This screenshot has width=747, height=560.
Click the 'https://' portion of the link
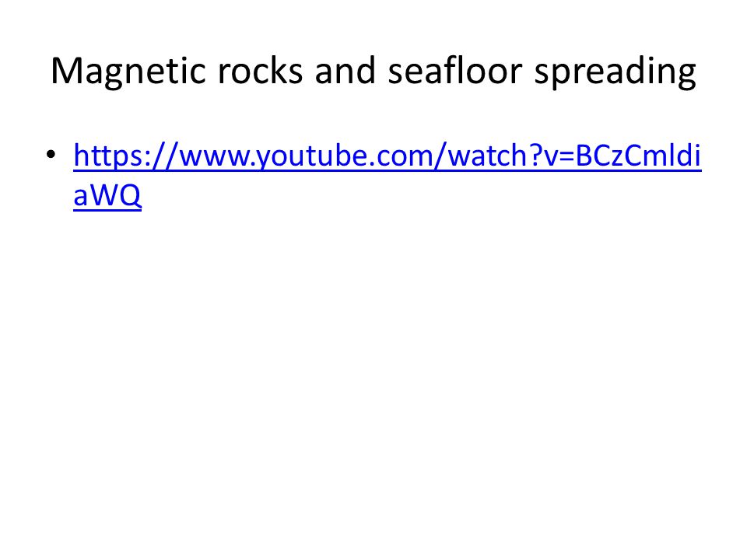(x=126, y=156)
